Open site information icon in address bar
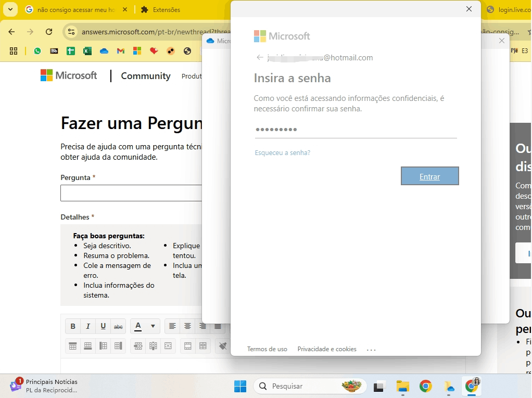 click(x=71, y=32)
